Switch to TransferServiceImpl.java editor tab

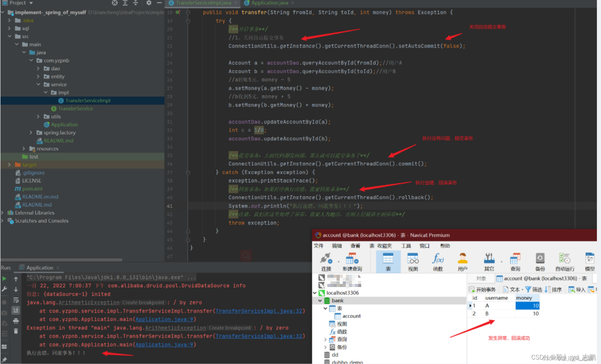tap(204, 3)
